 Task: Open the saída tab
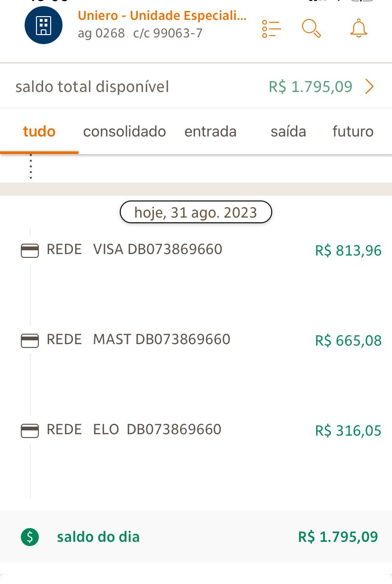tap(288, 131)
